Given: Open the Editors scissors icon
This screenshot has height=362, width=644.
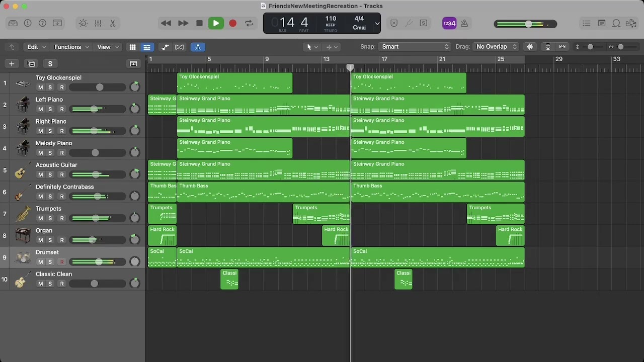Looking at the screenshot, I should [113, 23].
